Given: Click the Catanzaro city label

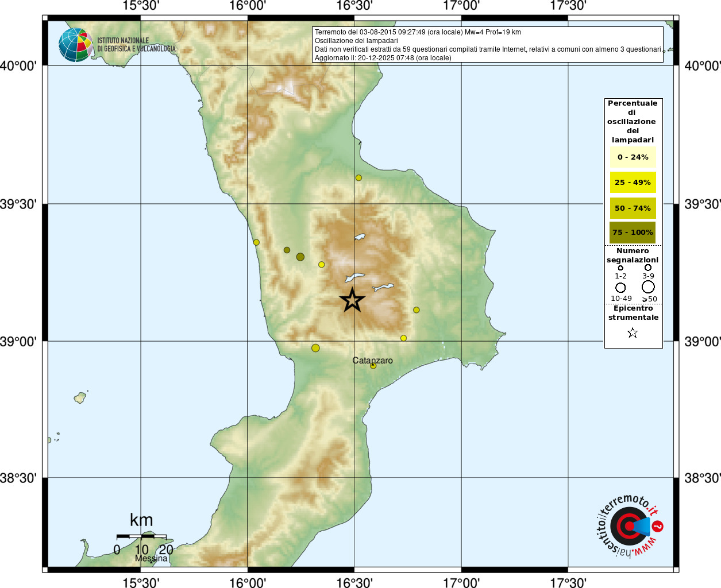Looking at the screenshot, I should (x=372, y=361).
